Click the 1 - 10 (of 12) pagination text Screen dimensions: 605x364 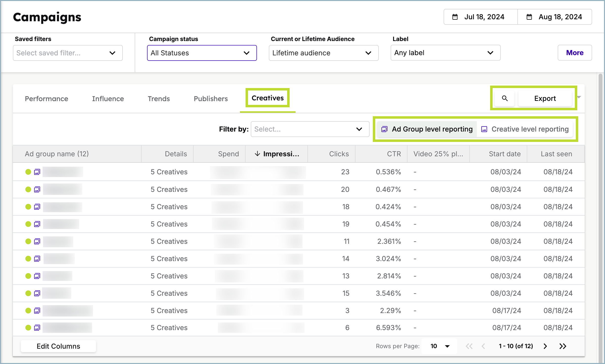click(x=516, y=346)
